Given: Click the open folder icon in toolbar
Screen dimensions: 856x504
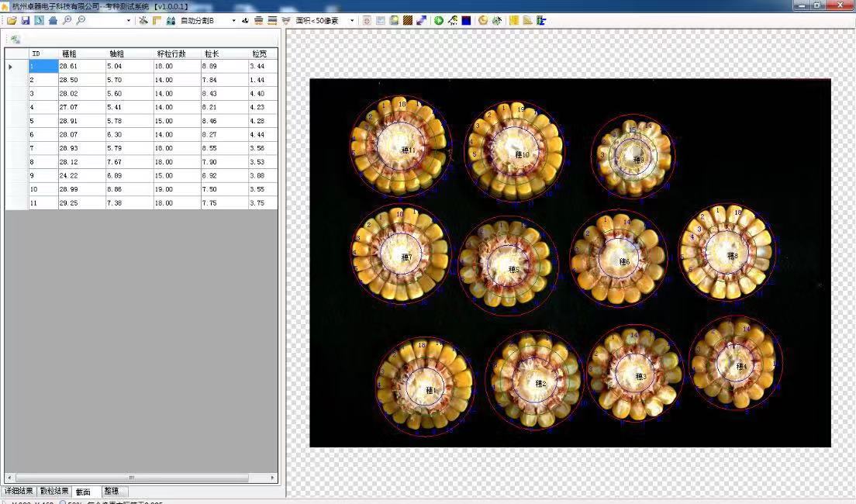Looking at the screenshot, I should click(x=12, y=20).
